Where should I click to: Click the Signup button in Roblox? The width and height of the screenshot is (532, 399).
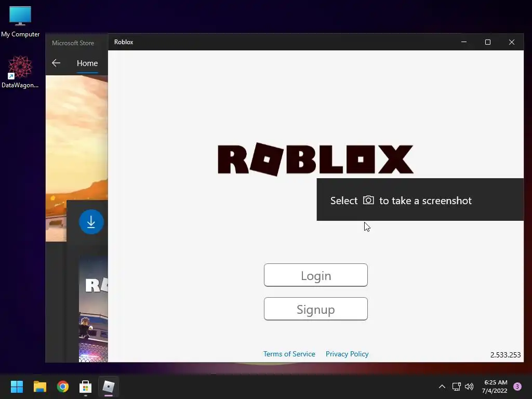(315, 309)
